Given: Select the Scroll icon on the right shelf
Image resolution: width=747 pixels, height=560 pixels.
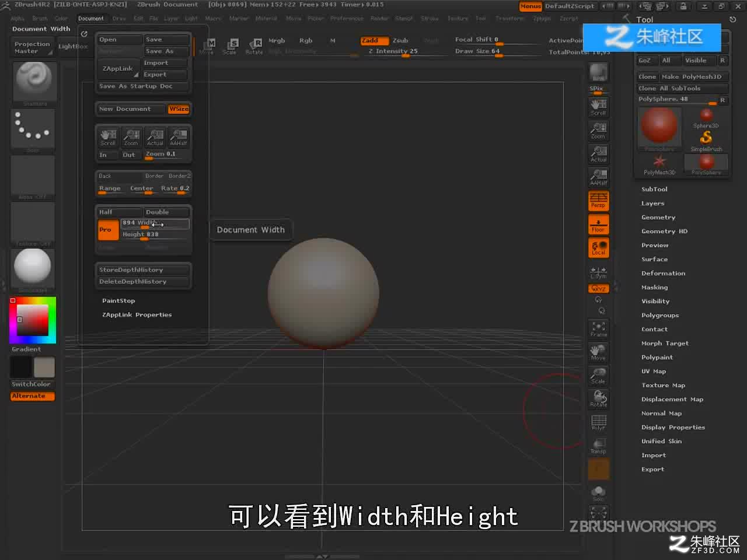Looking at the screenshot, I should (598, 106).
